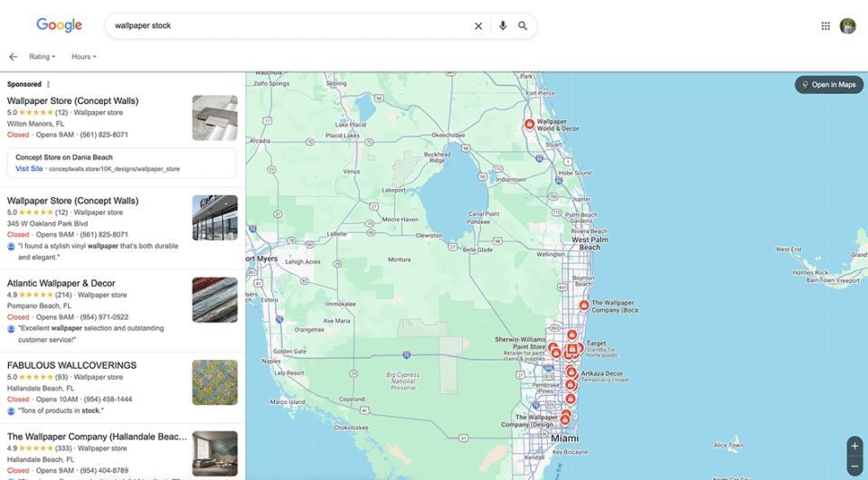Viewport: 868px width, 480px height.
Task: Open the FABULOUS WALLCOVERINGS listing
Action: (71, 366)
